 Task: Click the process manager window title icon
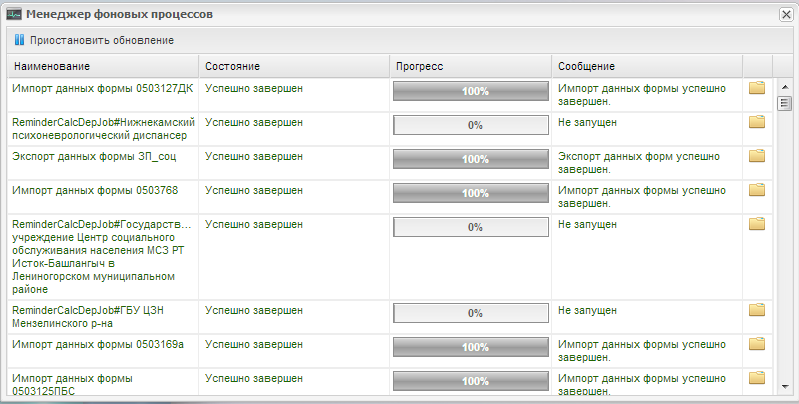click(x=14, y=14)
